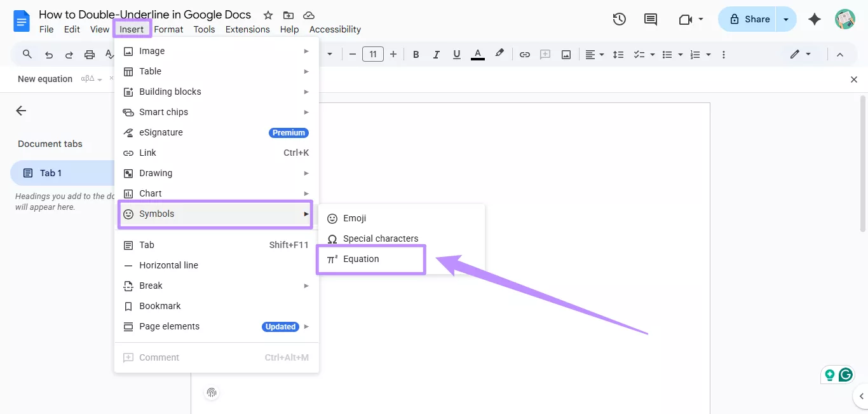
Task: Expand the Building blocks submenu
Action: (216, 92)
